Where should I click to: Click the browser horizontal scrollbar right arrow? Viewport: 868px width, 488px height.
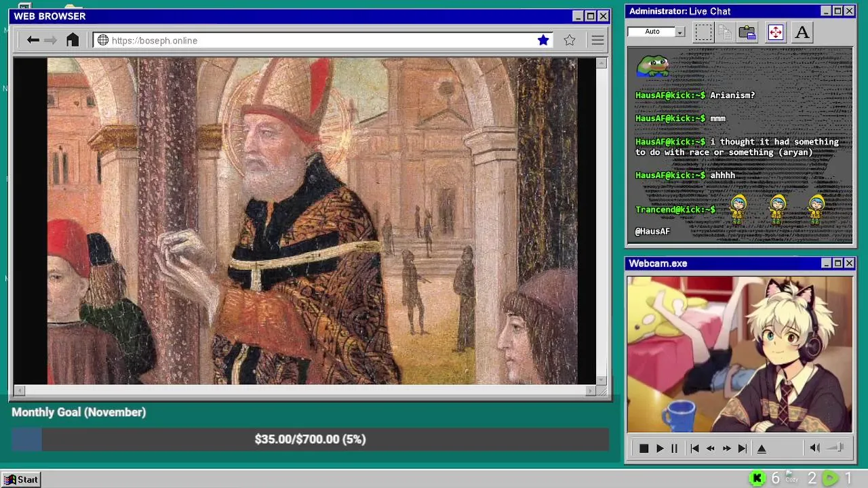coord(590,390)
